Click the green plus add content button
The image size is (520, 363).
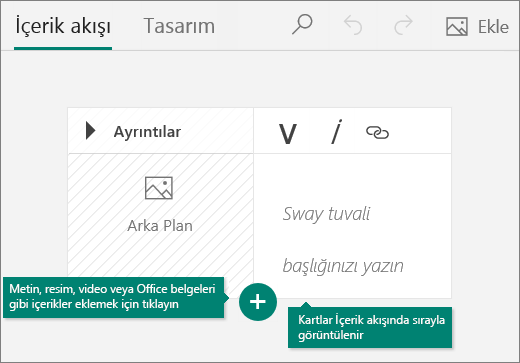258,302
